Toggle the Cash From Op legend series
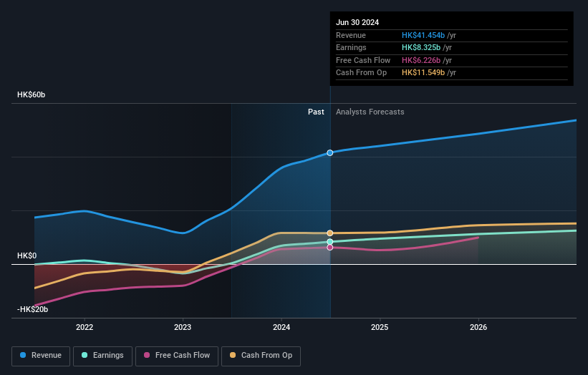The width and height of the screenshot is (588, 375). pos(261,356)
